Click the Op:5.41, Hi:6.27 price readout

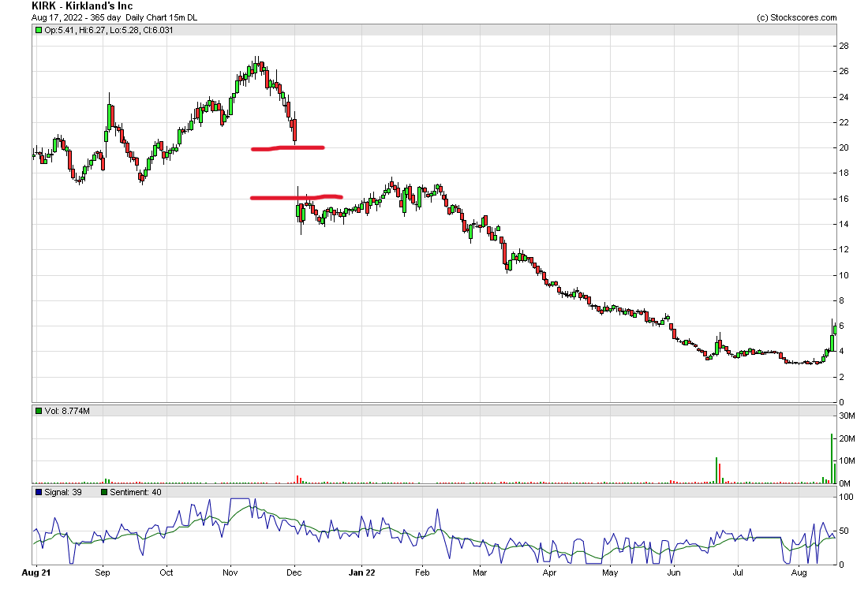point(109,31)
